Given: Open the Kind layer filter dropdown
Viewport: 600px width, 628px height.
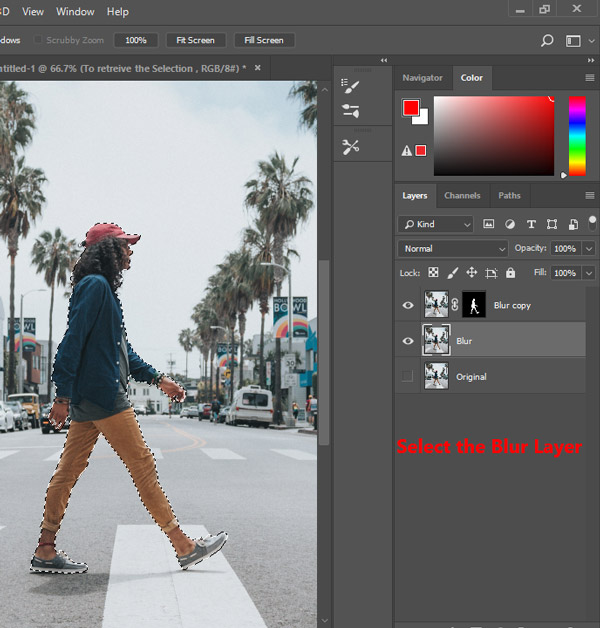Looking at the screenshot, I should (x=436, y=225).
